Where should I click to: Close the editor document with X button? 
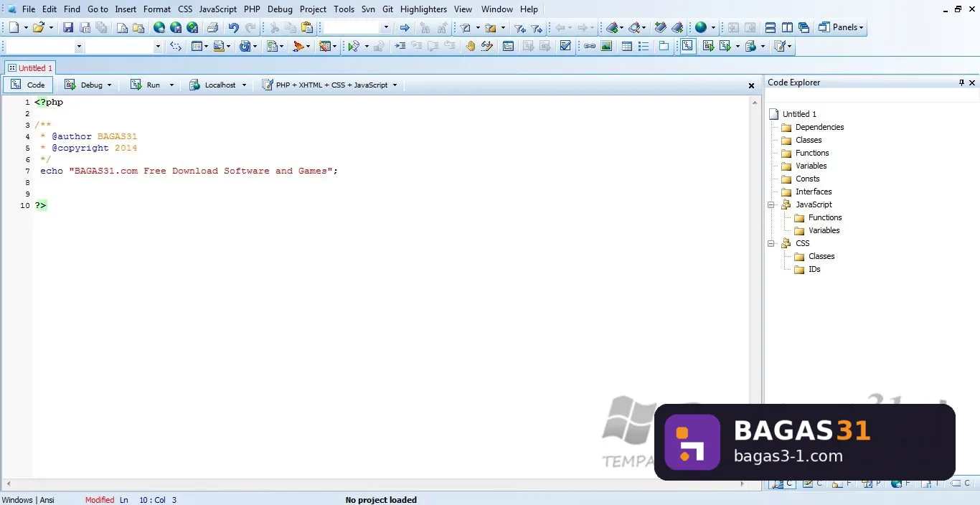pos(752,85)
